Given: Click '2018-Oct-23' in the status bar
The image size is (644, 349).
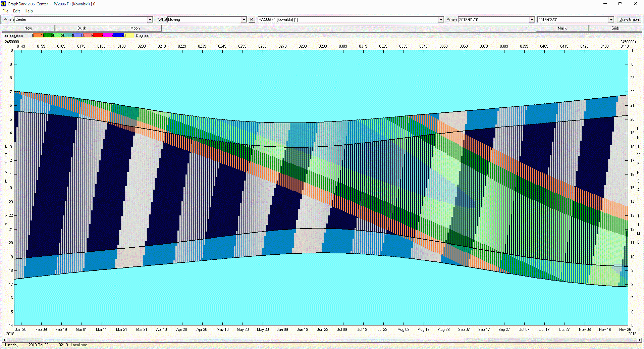Looking at the screenshot, I should 39,345.
